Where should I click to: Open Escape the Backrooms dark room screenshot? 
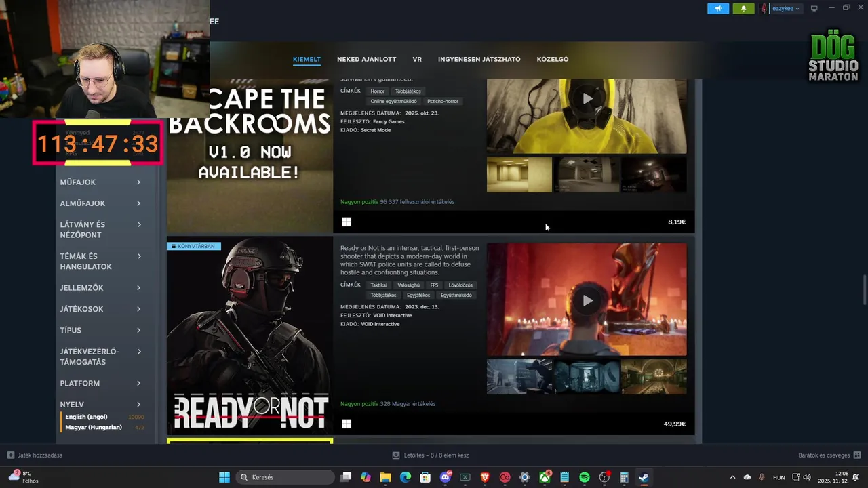tap(654, 175)
